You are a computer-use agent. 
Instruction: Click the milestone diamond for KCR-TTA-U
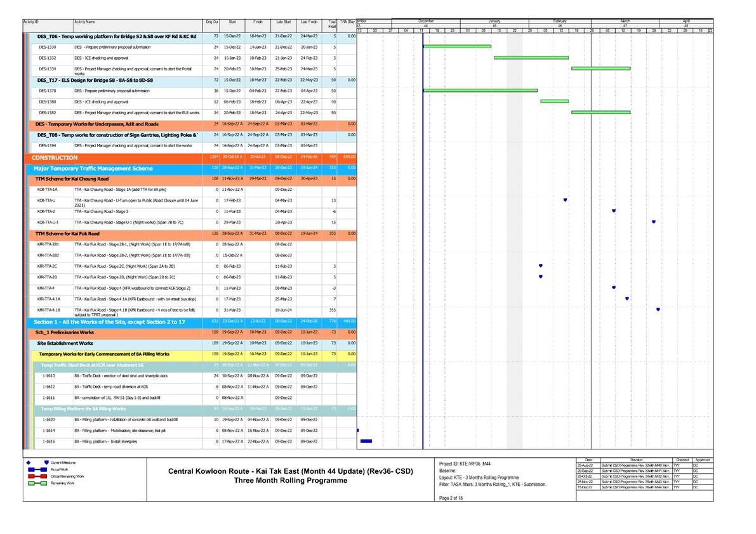click(565, 199)
